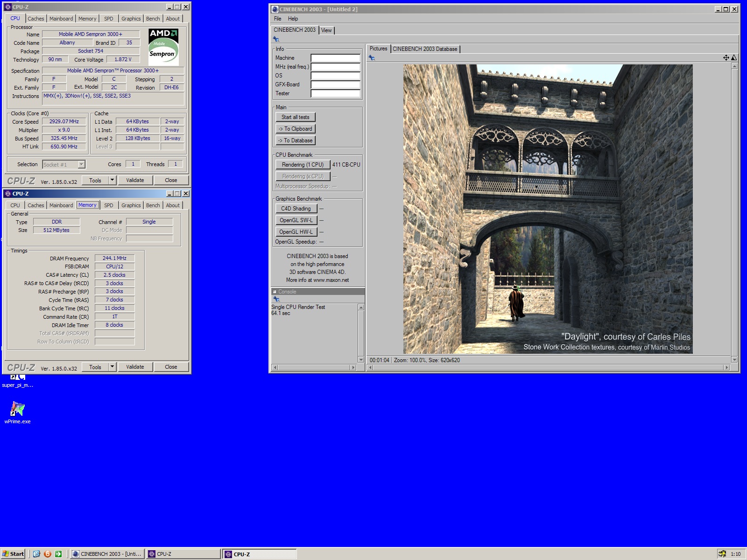The width and height of the screenshot is (747, 560).
Task: Open SPD tab in lower CPU-Z window
Action: tap(109, 205)
